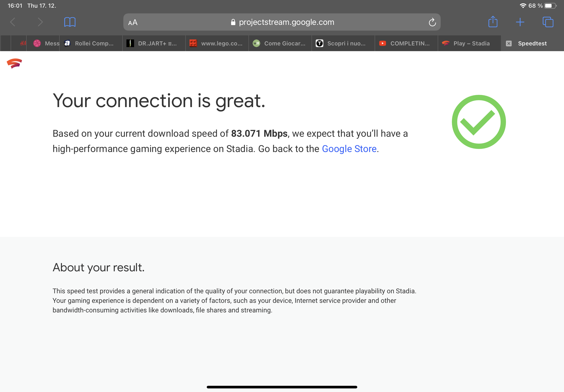
Task: Go back with the left arrow
Action: pyautogui.click(x=13, y=22)
